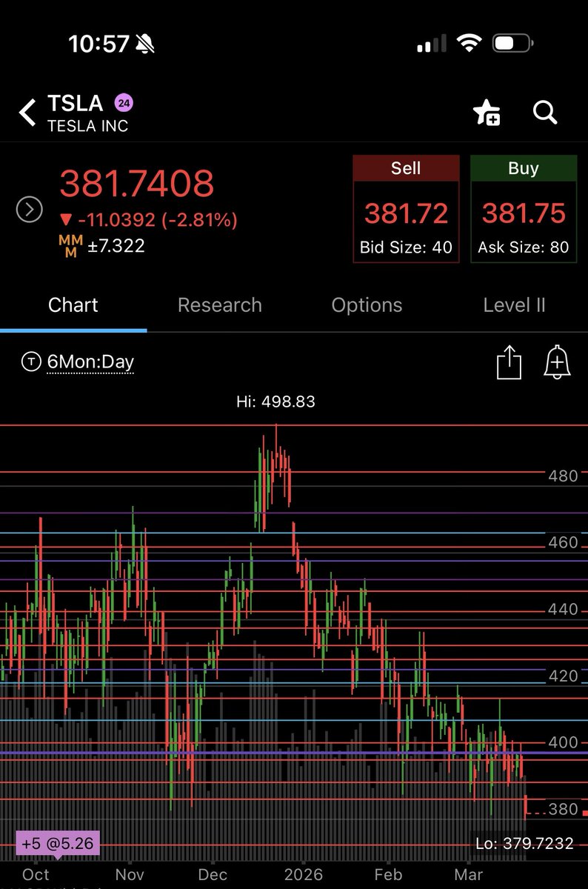Viewport: 588px width, 889px height.
Task: Switch to the Options tab
Action: pos(367,305)
